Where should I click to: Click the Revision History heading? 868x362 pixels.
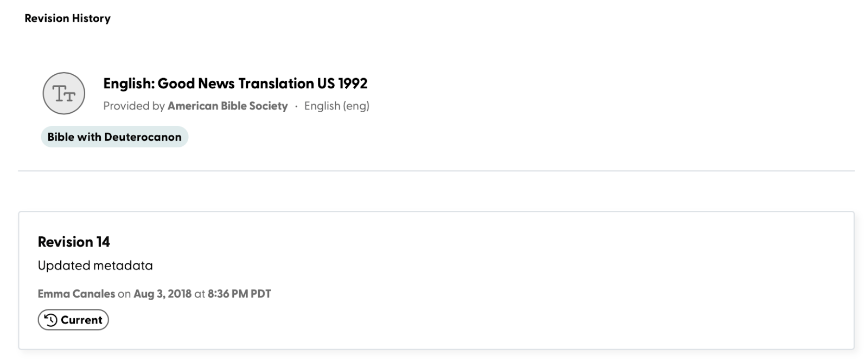(67, 18)
